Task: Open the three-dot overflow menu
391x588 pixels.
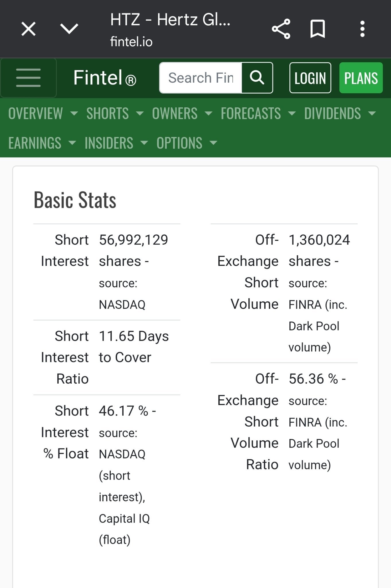Action: [363, 29]
